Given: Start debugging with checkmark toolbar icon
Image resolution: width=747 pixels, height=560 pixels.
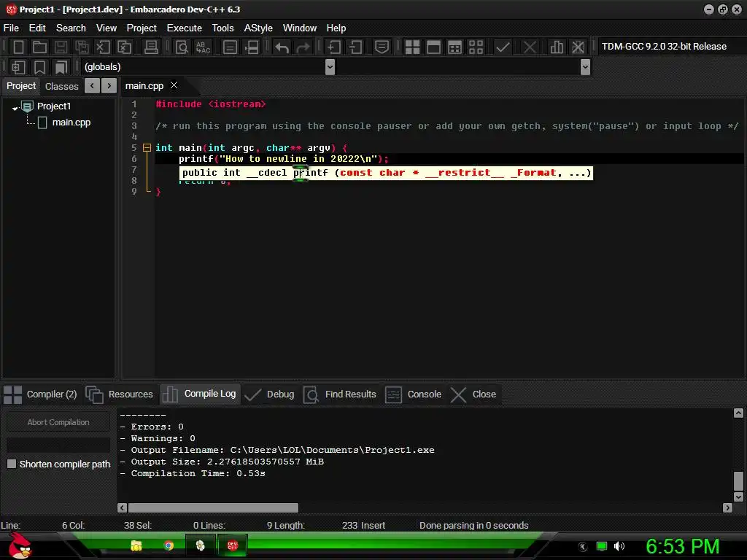Looking at the screenshot, I should coord(503,47).
